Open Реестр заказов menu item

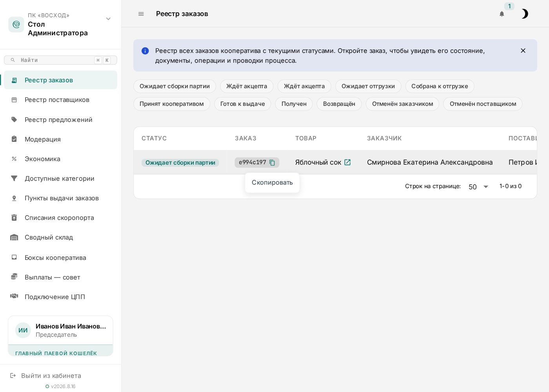[60, 80]
